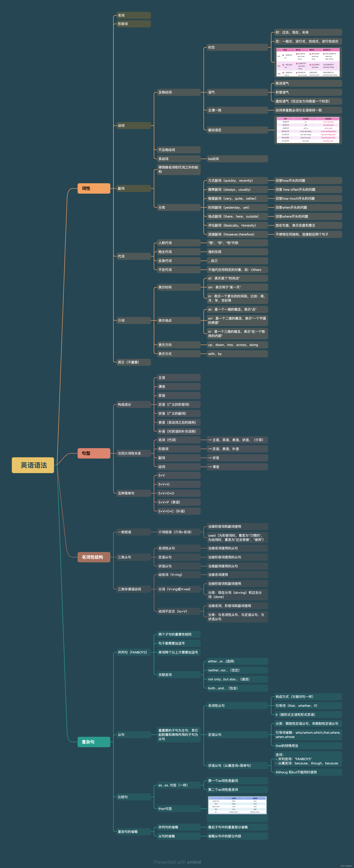The height and width of the screenshot is (868, 354).
Task: Select the 关联连词 node
Action: tap(179, 675)
